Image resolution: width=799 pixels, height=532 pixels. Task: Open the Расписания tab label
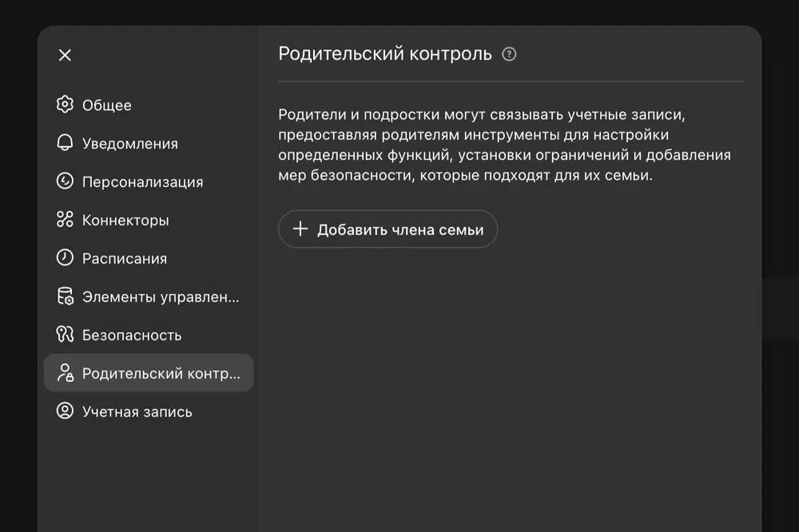tap(125, 259)
